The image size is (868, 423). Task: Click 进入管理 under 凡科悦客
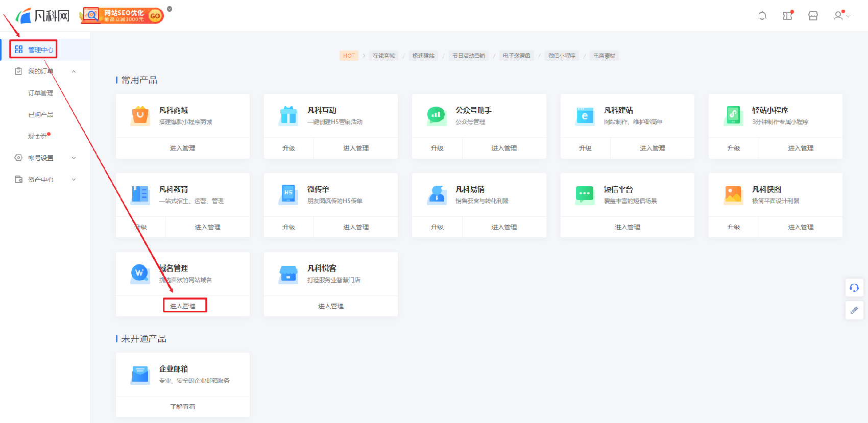[331, 306]
